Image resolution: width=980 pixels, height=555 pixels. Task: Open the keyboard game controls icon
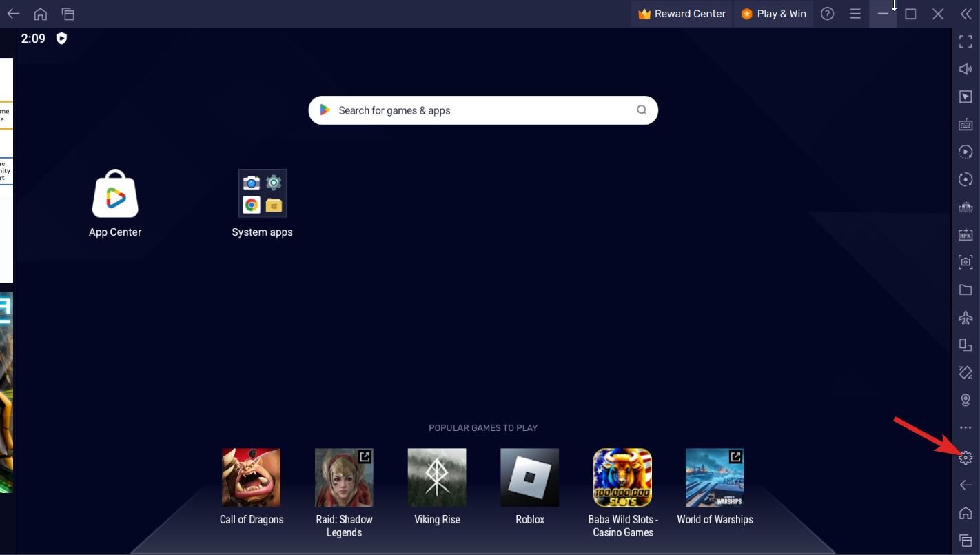(966, 124)
